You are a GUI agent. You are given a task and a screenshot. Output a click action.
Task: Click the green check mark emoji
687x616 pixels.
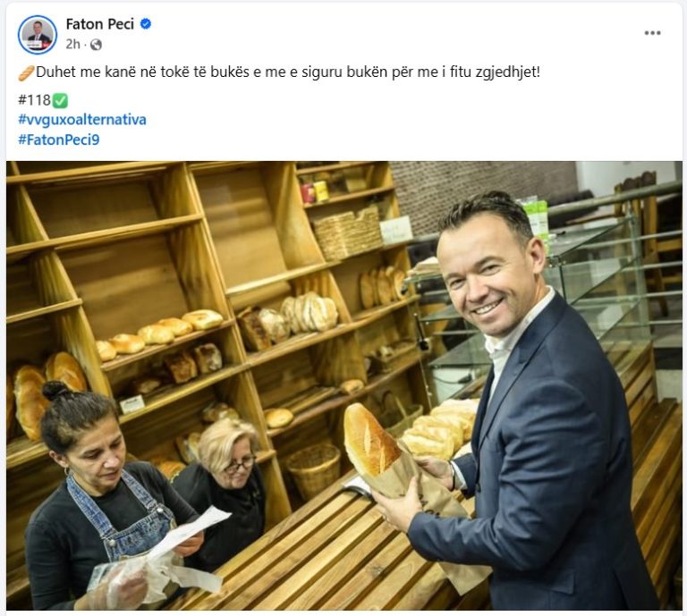(60, 101)
